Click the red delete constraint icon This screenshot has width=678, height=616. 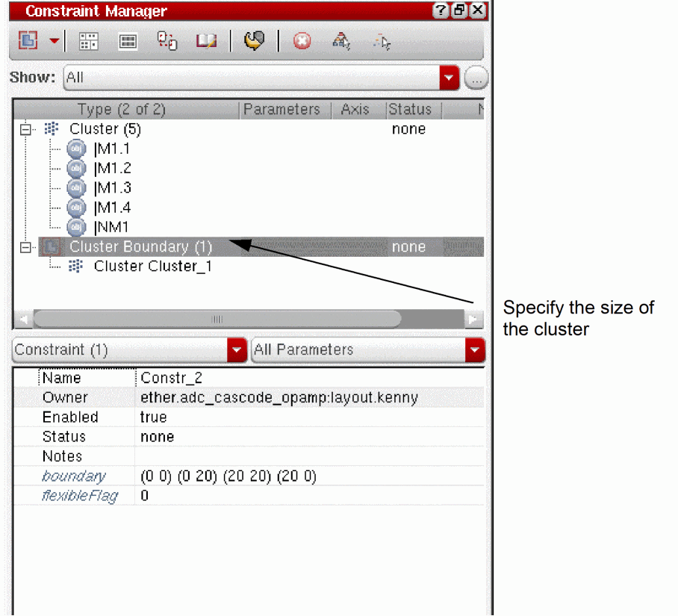point(302,42)
